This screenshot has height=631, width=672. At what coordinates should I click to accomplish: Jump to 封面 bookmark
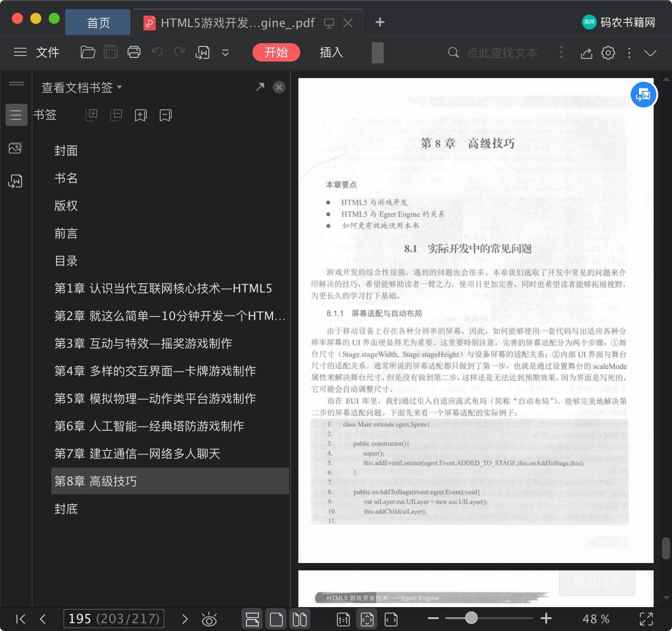coord(66,151)
